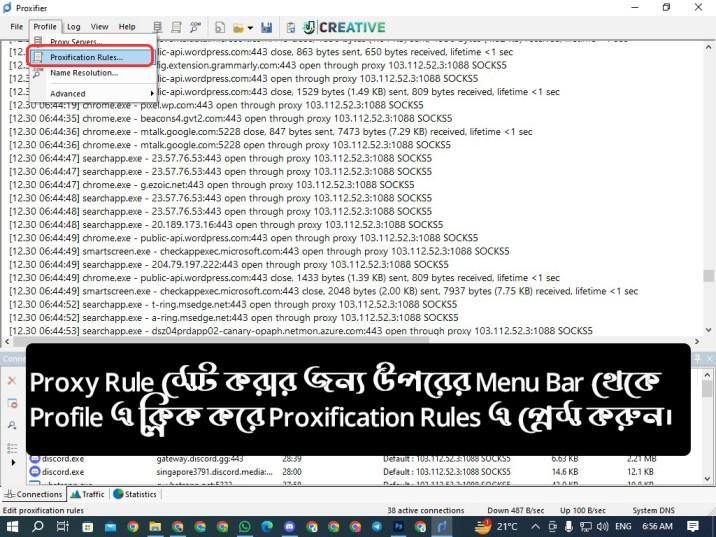Screen dimensions: 716x537
Task: Click log pane scroll up arrow
Action: (708, 47)
